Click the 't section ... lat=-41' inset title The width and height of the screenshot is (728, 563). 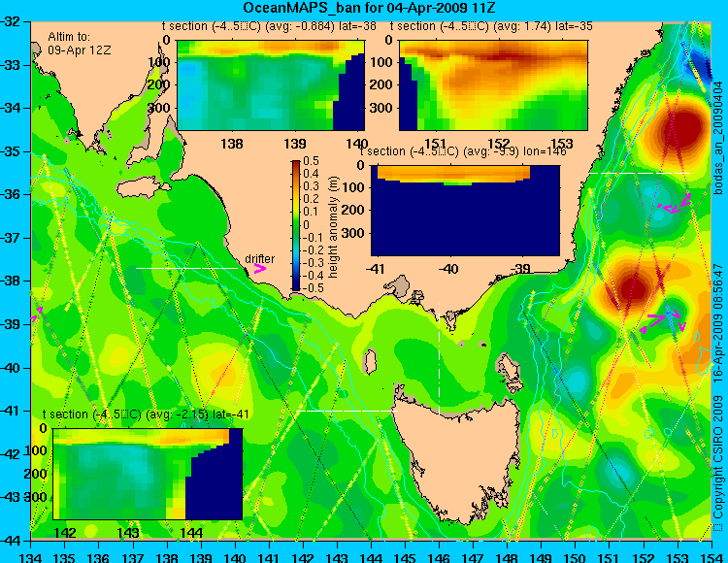click(146, 414)
